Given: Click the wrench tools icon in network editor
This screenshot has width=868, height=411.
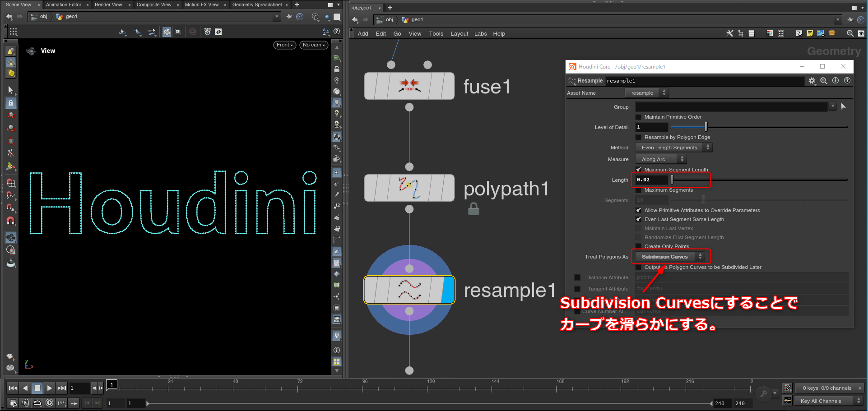Looking at the screenshot, I should [x=729, y=33].
